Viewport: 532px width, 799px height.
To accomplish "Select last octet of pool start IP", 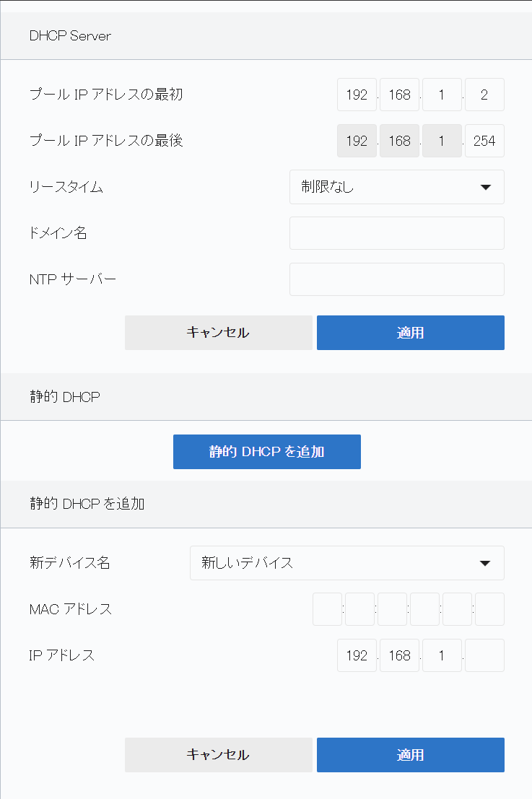I will (x=484, y=95).
